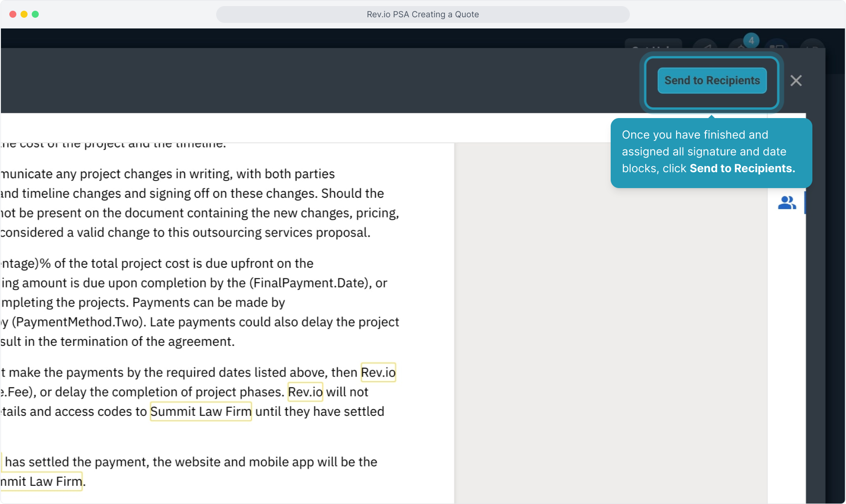The image size is (846, 504).
Task: Select Summit Law Firm field after "access codes to"
Action: point(201,412)
